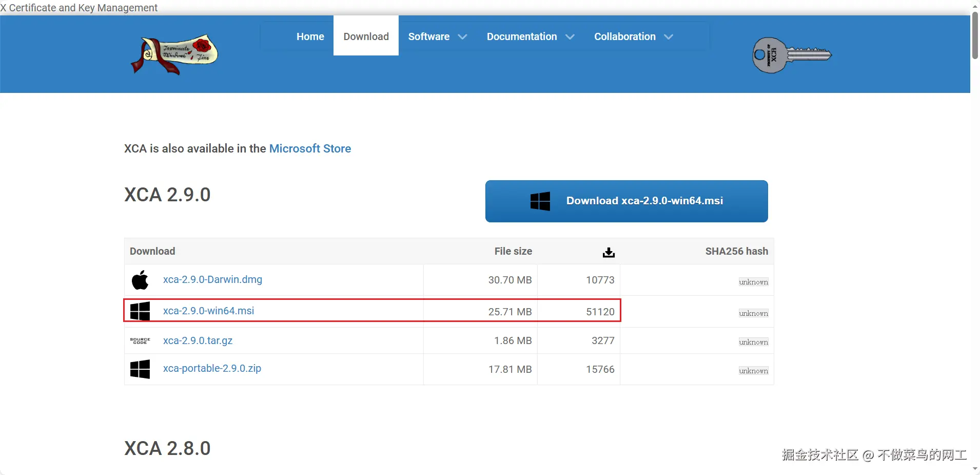This screenshot has height=475, width=980.
Task: Click the Windows icon beside portable zip
Action: click(x=140, y=369)
